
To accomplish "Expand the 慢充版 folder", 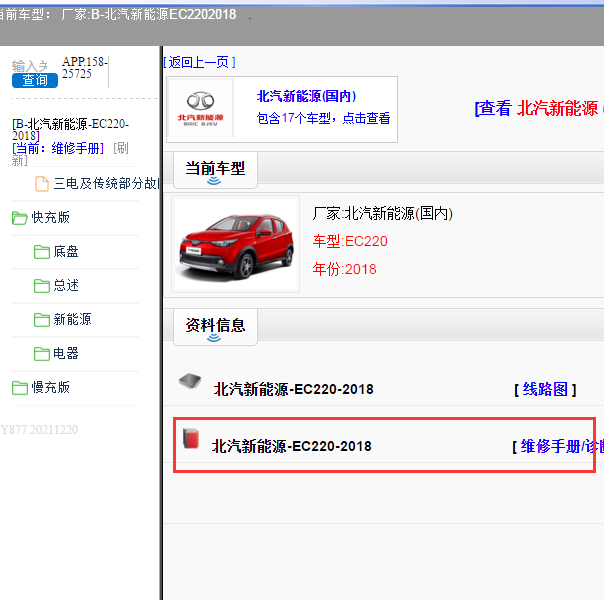I will 50,387.
